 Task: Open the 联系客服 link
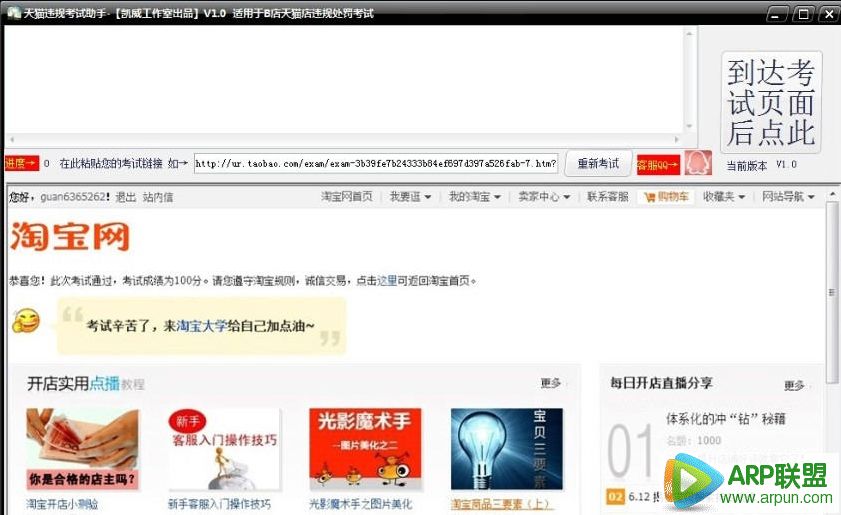608,197
